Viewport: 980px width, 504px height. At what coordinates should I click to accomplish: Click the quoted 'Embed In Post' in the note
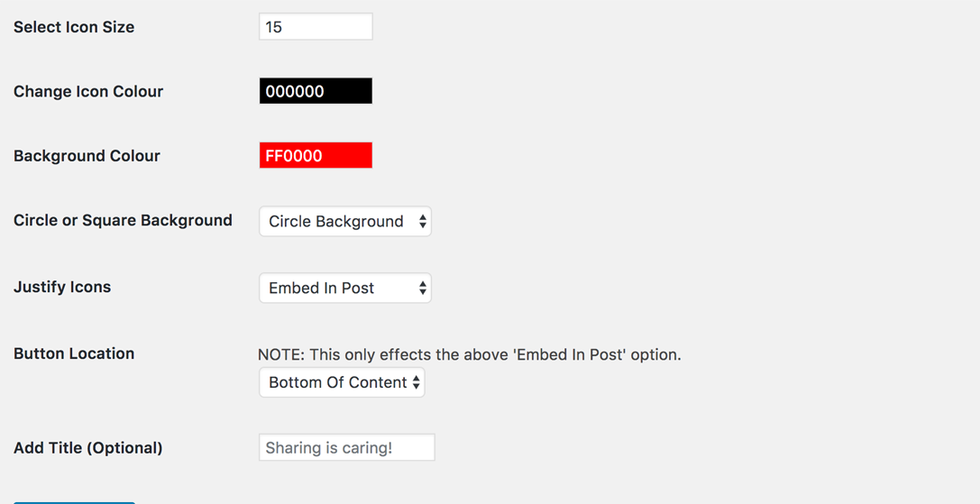point(570,354)
